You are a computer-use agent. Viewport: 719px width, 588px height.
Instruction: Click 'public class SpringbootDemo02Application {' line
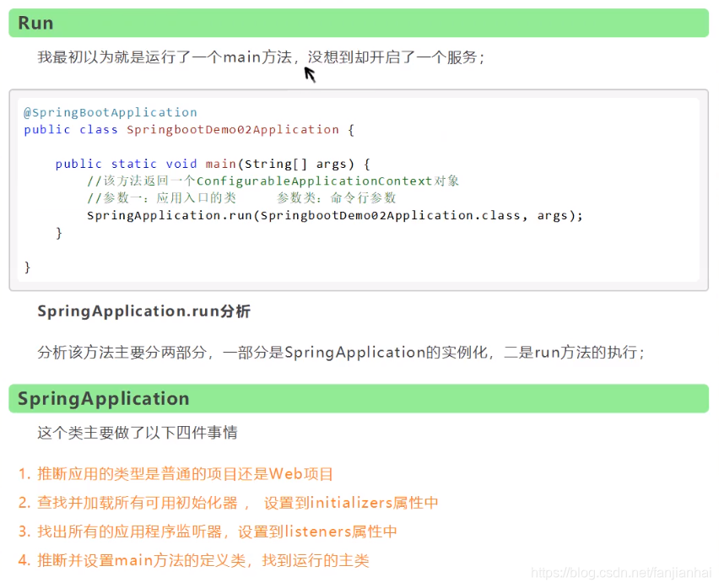point(189,130)
